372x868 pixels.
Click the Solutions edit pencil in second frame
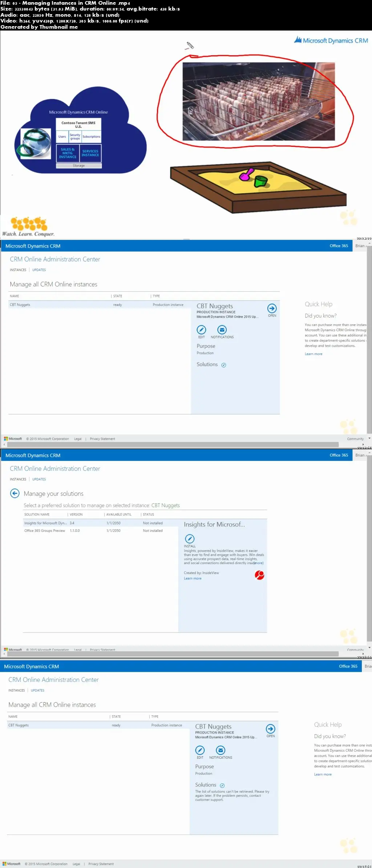pos(224,365)
